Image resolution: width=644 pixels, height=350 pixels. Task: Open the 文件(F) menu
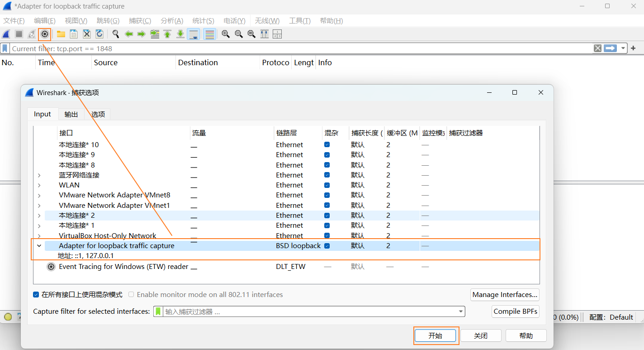[14, 21]
